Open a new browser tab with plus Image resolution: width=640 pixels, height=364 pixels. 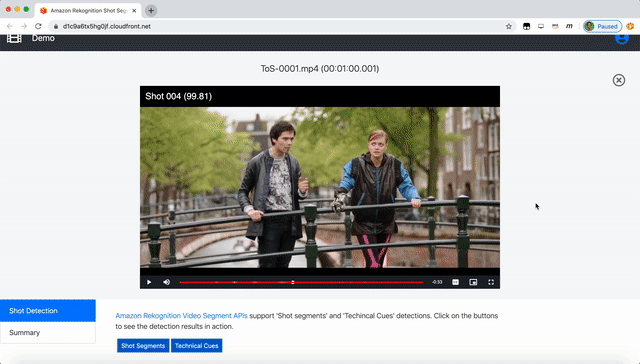pos(151,11)
